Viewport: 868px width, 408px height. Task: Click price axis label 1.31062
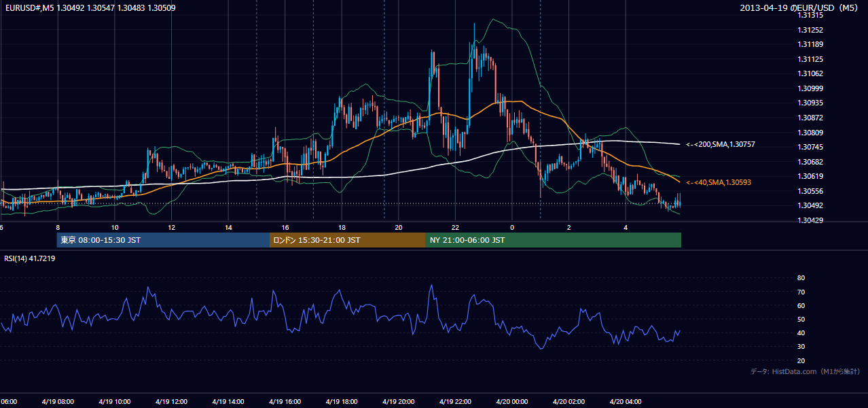coord(810,73)
